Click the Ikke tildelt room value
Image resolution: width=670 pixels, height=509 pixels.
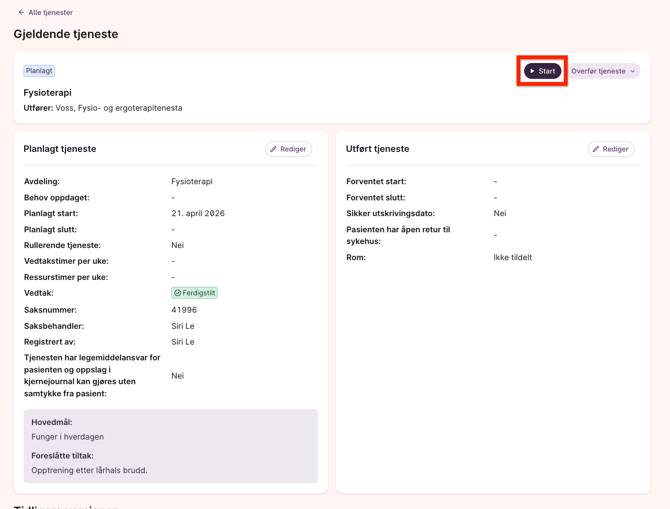pos(512,258)
